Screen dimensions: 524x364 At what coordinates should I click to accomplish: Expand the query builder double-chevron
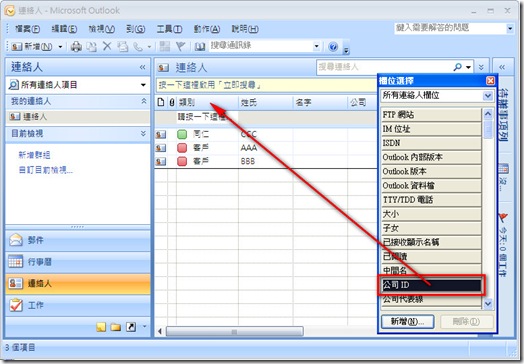[481, 67]
